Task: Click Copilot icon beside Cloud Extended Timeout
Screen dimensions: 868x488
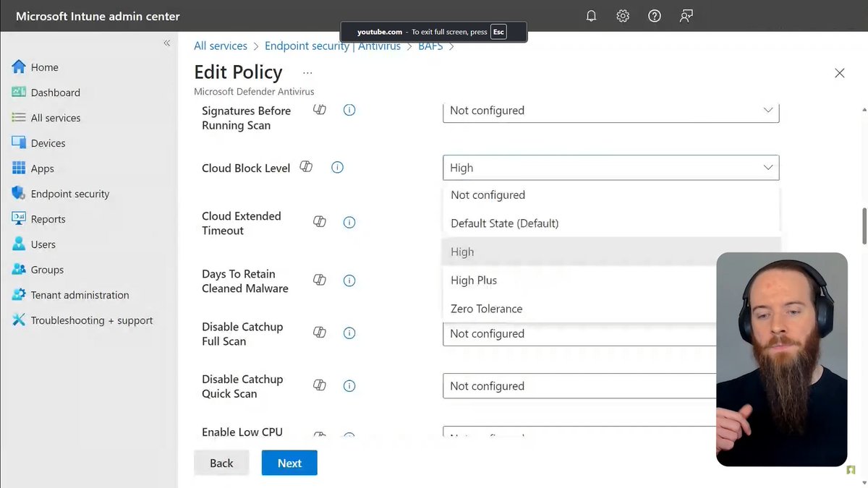Action: [320, 222]
